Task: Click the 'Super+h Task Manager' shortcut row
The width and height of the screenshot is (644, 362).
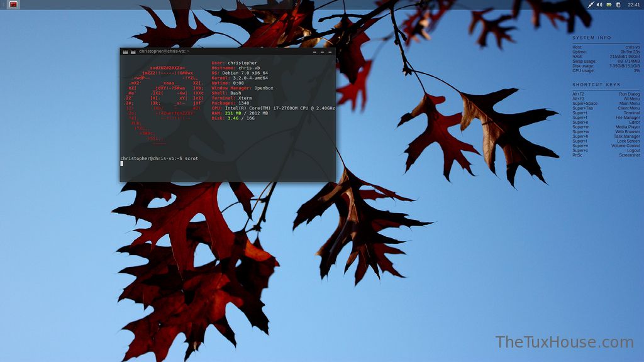Action: [606, 136]
